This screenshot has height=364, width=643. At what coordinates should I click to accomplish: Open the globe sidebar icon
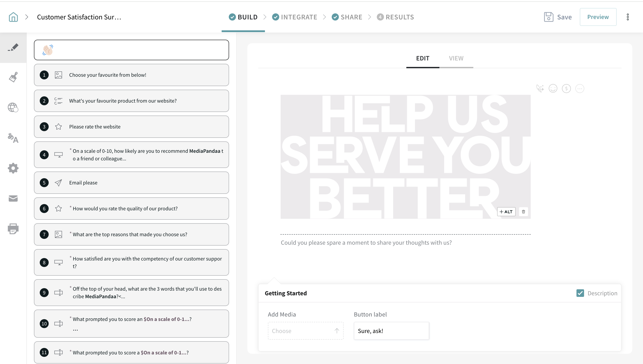[x=13, y=108]
